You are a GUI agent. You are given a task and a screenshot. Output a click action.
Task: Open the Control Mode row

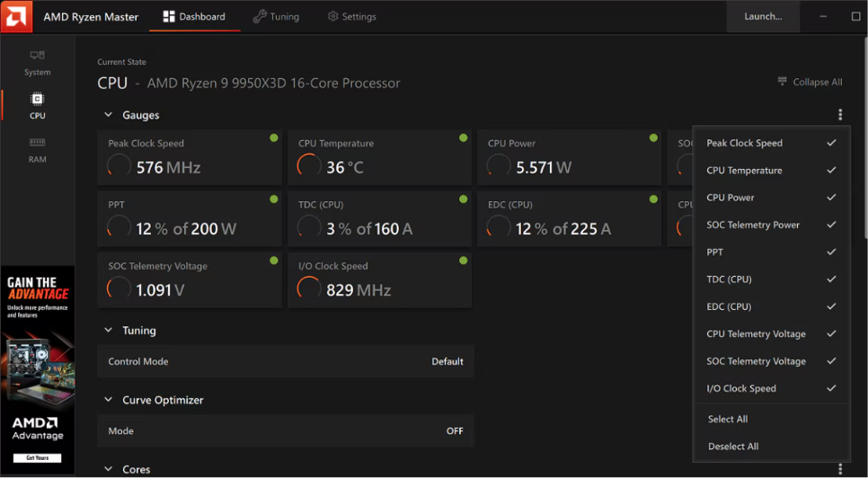point(286,361)
